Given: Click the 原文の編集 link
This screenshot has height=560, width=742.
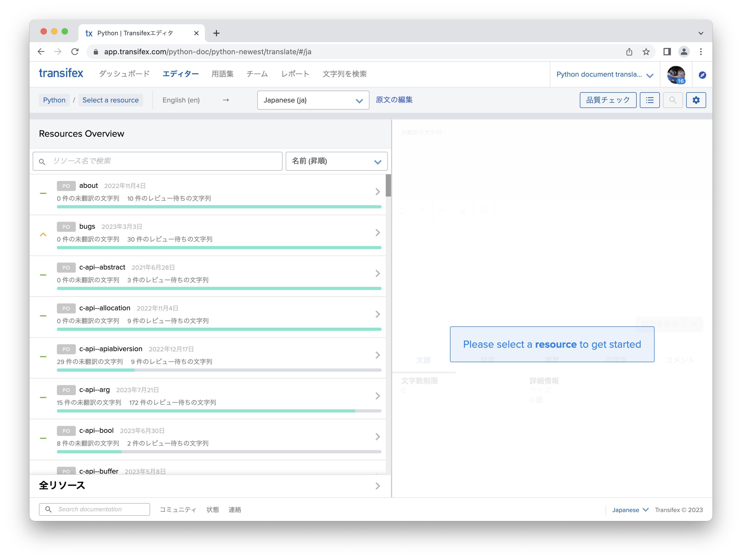Looking at the screenshot, I should [394, 100].
